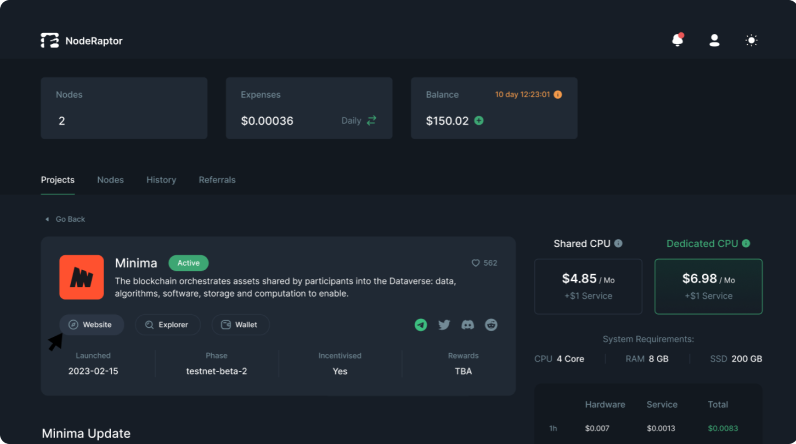Click the orange balance timer info icon
Image resolution: width=796 pixels, height=444 pixels.
coord(558,95)
